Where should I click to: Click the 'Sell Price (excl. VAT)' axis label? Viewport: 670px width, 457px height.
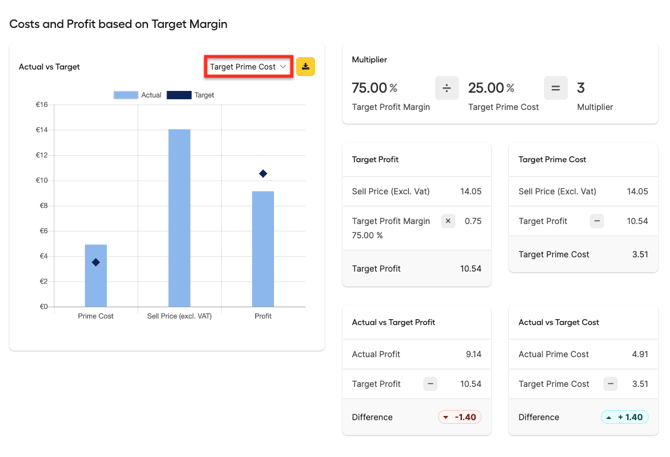pos(179,316)
